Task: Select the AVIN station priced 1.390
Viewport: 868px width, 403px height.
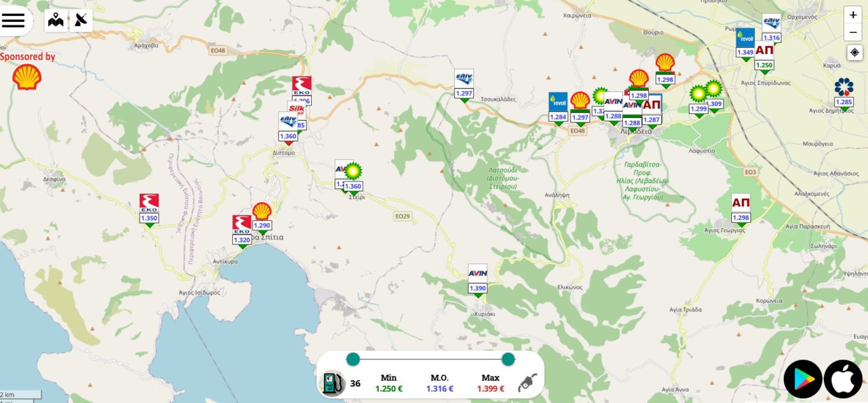Action: pos(477,279)
